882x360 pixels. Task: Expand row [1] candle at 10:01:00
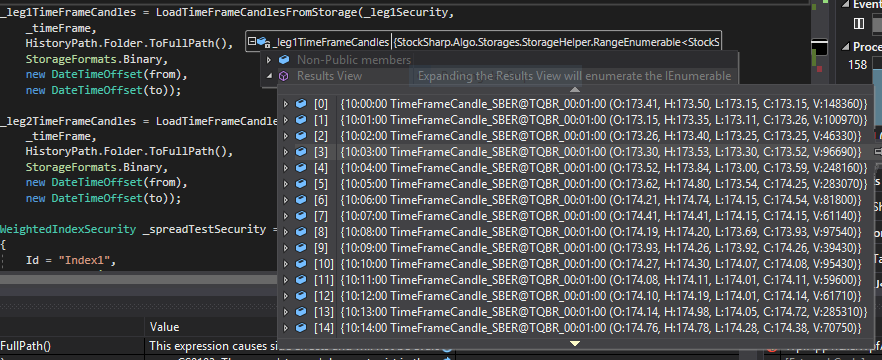(286, 120)
